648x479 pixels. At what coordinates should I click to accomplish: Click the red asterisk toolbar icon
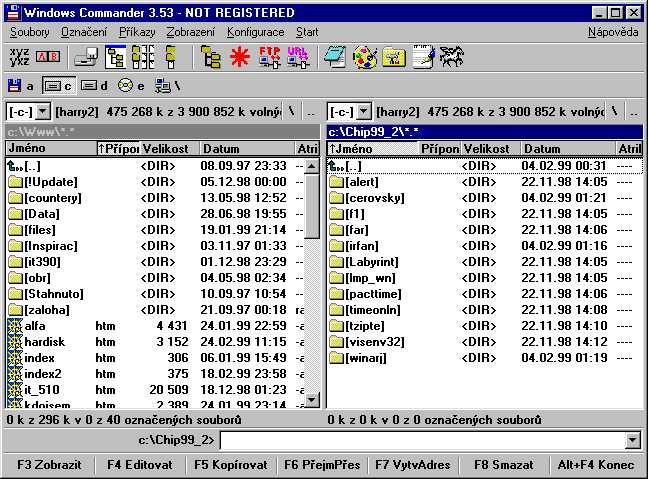[x=240, y=57]
